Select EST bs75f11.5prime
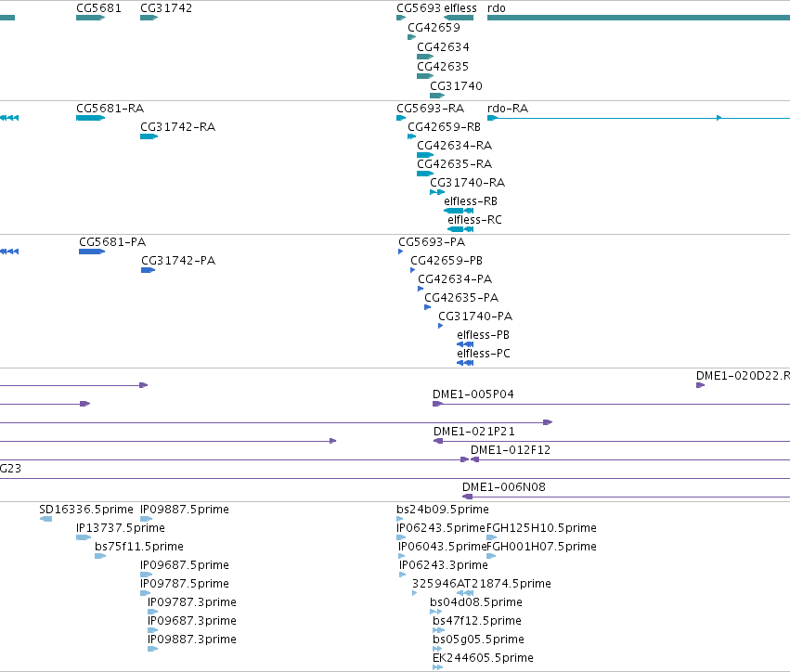 (x=139, y=547)
